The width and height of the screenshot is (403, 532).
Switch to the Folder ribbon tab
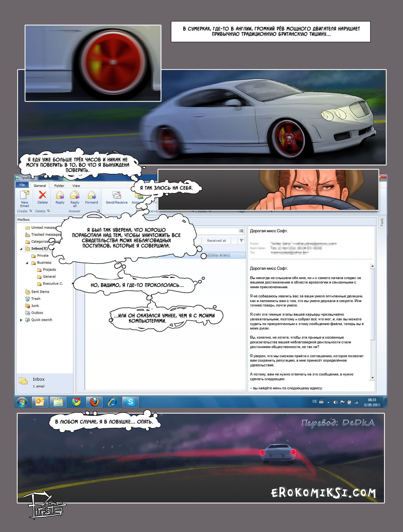pos(59,186)
